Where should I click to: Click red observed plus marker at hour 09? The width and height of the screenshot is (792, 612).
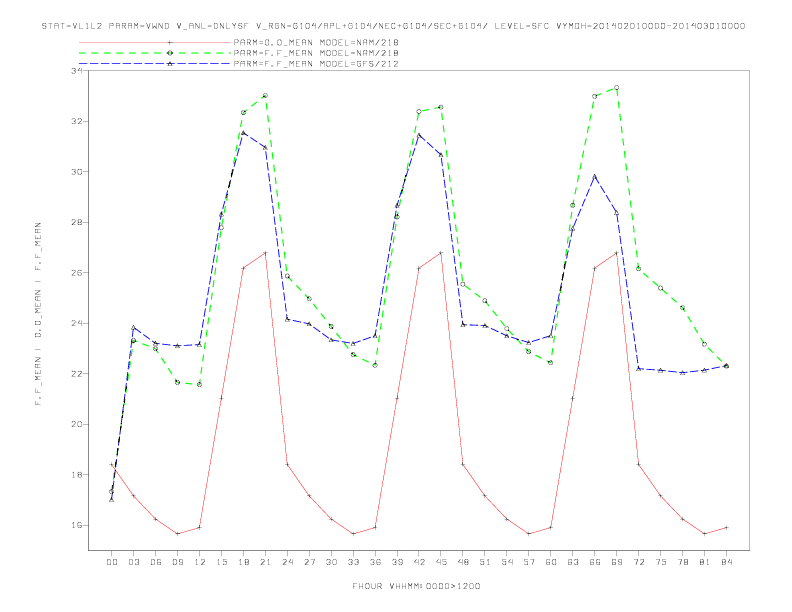pos(177,534)
